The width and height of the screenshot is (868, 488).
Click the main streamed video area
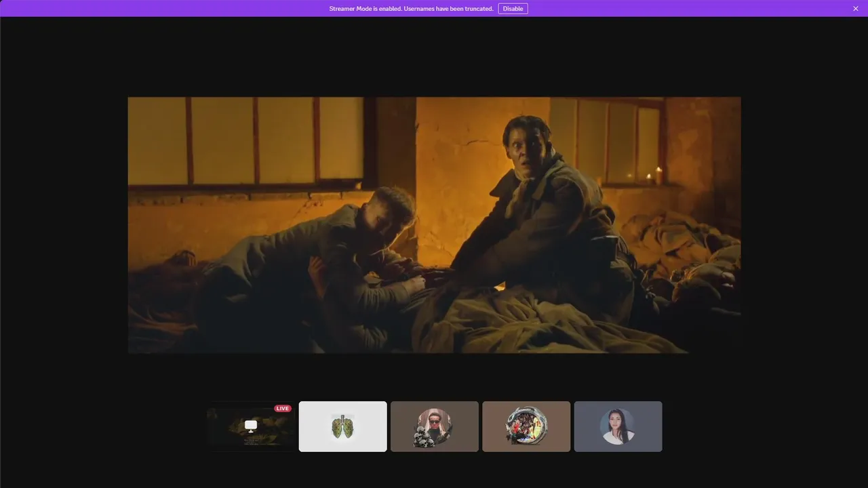click(x=434, y=225)
